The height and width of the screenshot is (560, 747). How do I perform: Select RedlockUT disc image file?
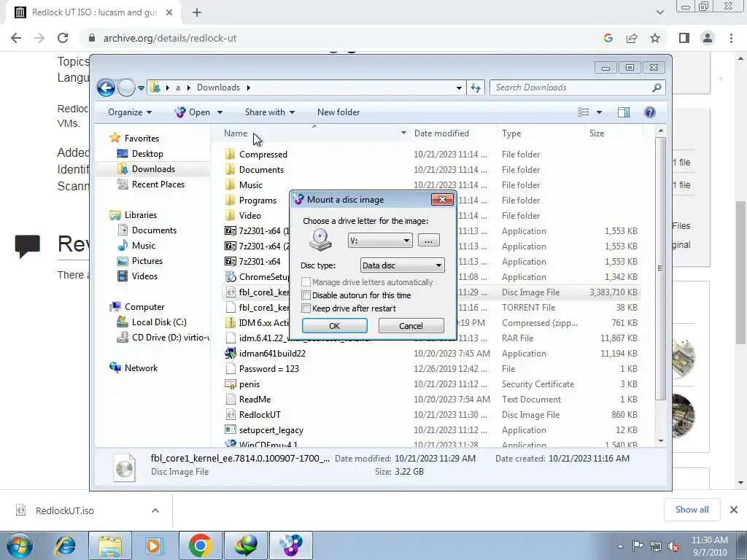[x=260, y=415]
